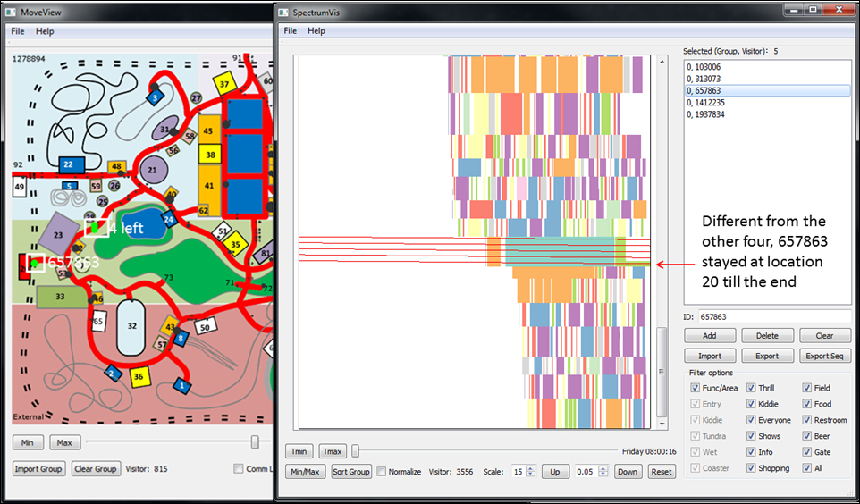Open Help menu in MoveView window
Image resolution: width=860 pixels, height=504 pixels.
pyautogui.click(x=45, y=31)
